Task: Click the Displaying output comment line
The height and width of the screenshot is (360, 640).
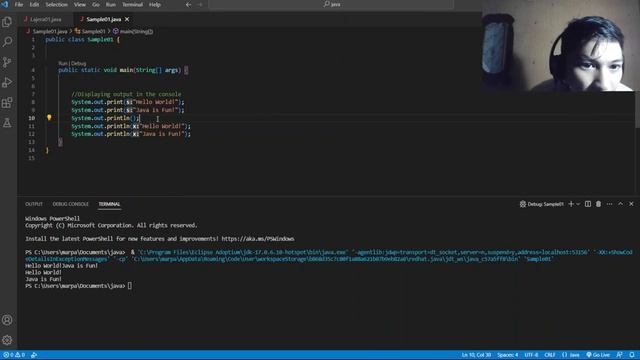Action: click(x=126, y=94)
